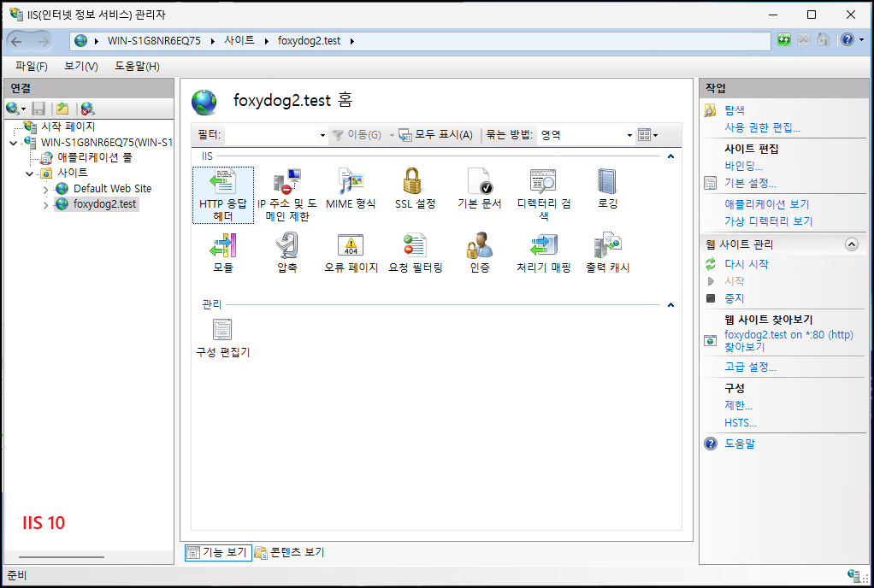Click the back navigation arrow
The image size is (874, 588).
click(x=17, y=41)
